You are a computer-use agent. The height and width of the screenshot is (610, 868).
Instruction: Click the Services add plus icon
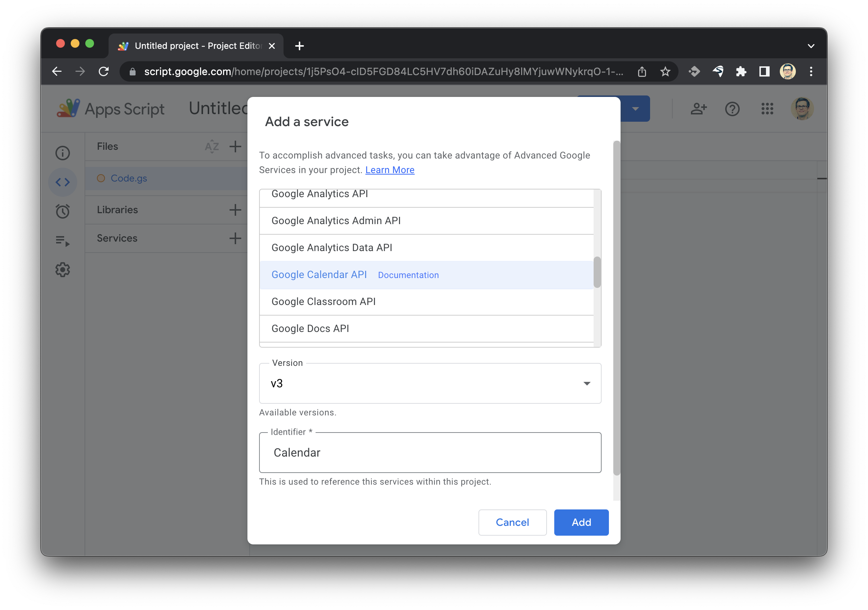235,238
